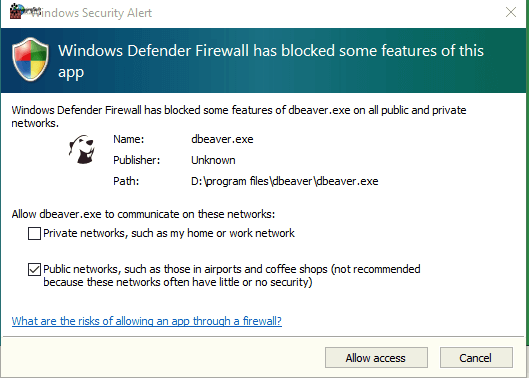Image resolution: width=529 pixels, height=378 pixels.
Task: Click the title bar window icon
Action: [16, 11]
